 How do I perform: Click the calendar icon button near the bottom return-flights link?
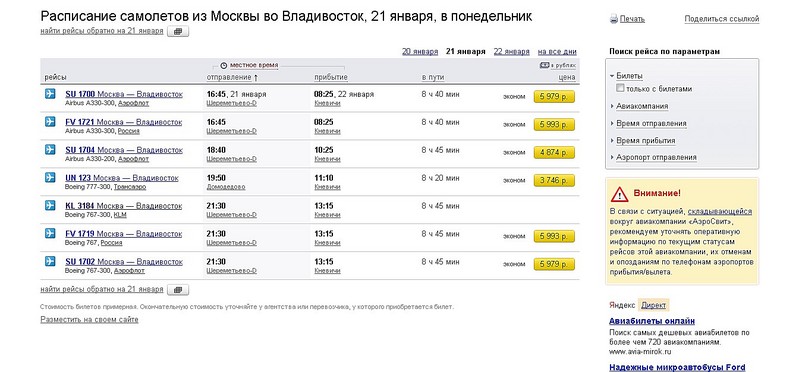177,289
